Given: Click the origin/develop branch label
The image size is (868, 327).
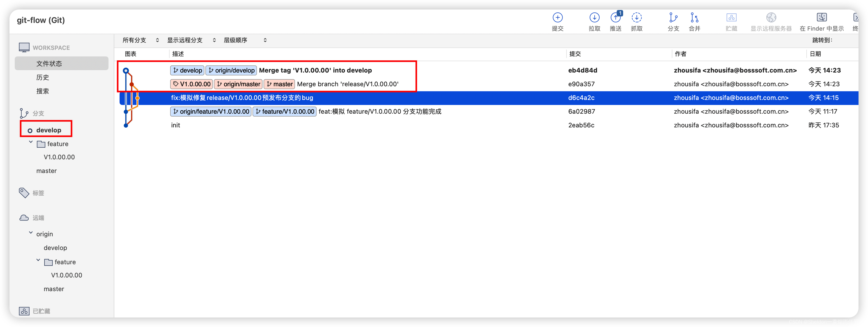Looking at the screenshot, I should point(231,70).
